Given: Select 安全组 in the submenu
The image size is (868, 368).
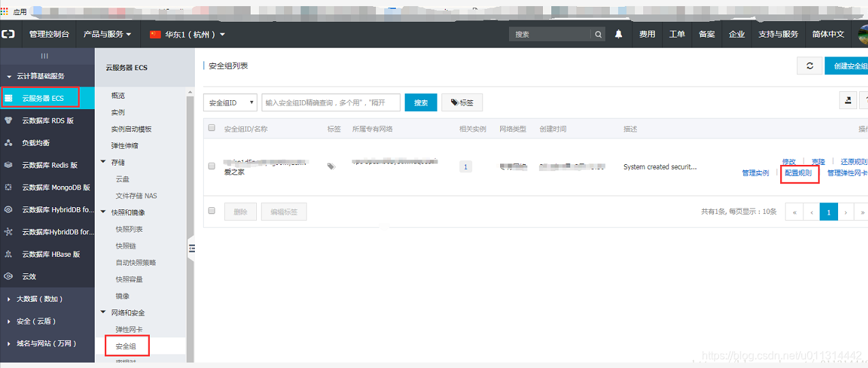Looking at the screenshot, I should click(x=125, y=346).
